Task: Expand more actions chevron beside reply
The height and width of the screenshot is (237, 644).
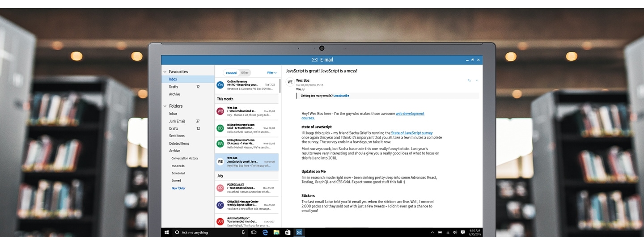Action: tap(477, 80)
